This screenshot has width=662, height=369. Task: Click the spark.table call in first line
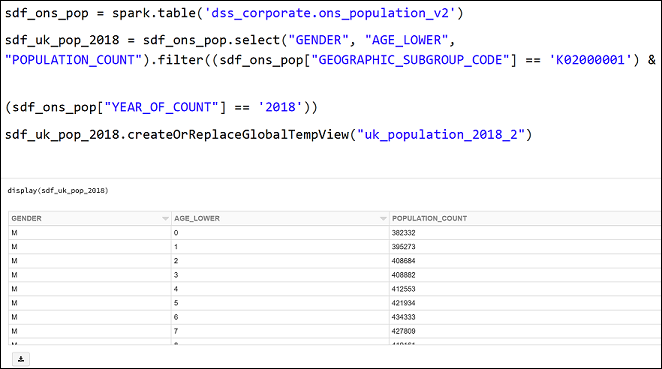pos(154,13)
